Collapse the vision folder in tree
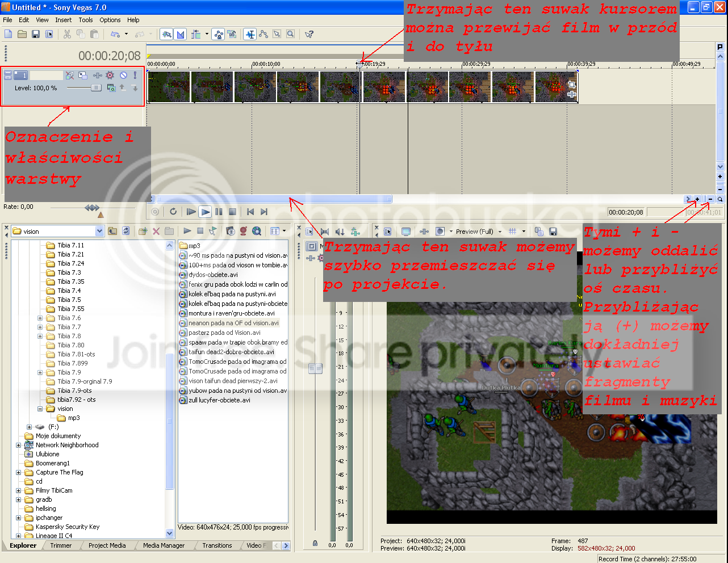 click(40, 409)
